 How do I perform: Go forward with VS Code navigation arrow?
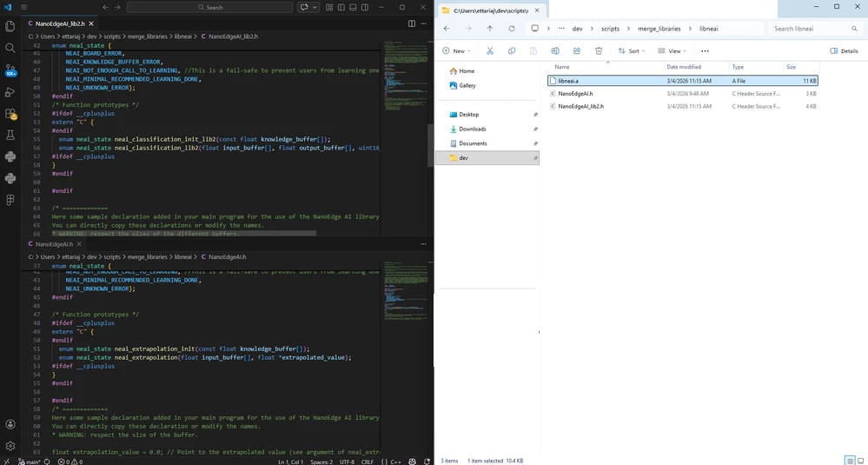117,7
